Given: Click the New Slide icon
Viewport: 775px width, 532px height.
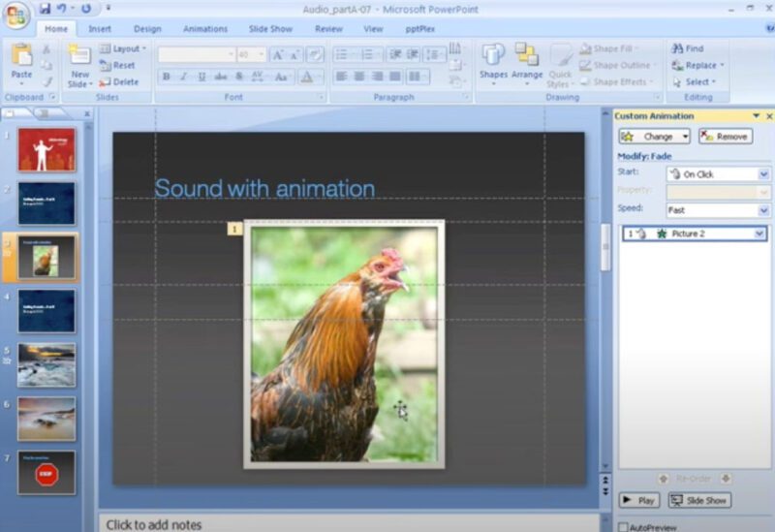Looking at the screenshot, I should [79, 55].
